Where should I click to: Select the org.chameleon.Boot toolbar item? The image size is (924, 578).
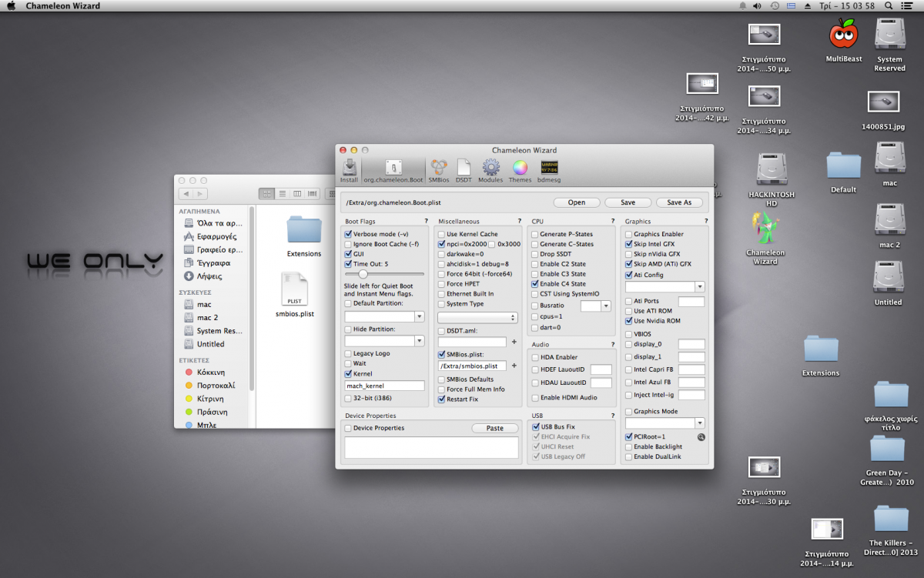[394, 171]
